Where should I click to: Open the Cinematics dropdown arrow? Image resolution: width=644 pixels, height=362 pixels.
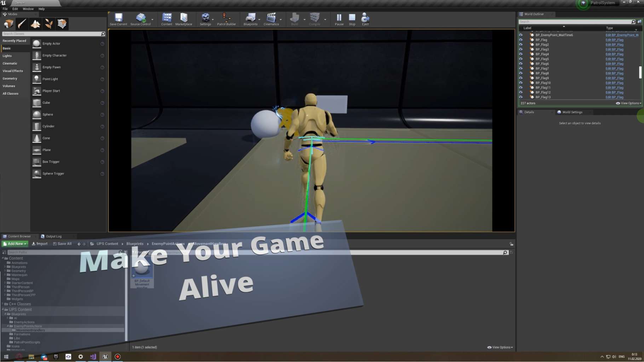click(281, 19)
